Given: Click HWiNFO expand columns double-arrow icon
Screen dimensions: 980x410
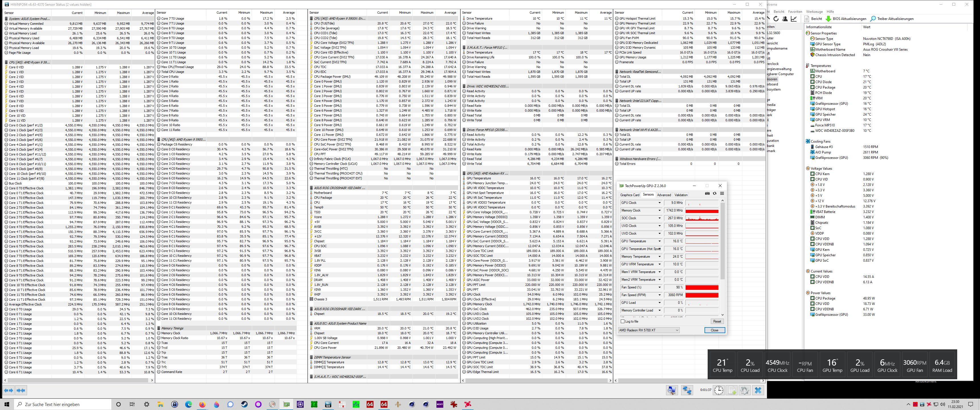Looking at the screenshot, I should pos(9,390).
